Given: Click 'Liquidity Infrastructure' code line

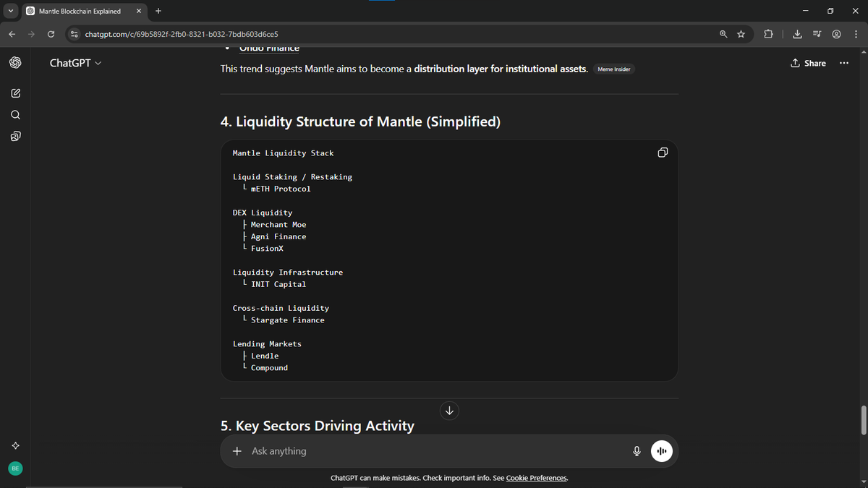Looking at the screenshot, I should [x=288, y=273].
